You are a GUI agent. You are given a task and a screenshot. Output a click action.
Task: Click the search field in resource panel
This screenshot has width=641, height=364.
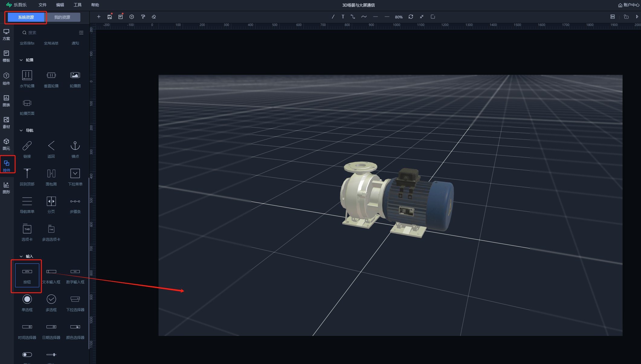(x=48, y=33)
